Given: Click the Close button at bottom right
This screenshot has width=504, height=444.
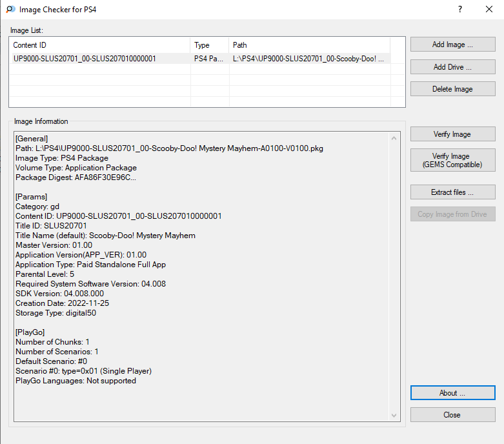Looking at the screenshot, I should (x=452, y=415).
